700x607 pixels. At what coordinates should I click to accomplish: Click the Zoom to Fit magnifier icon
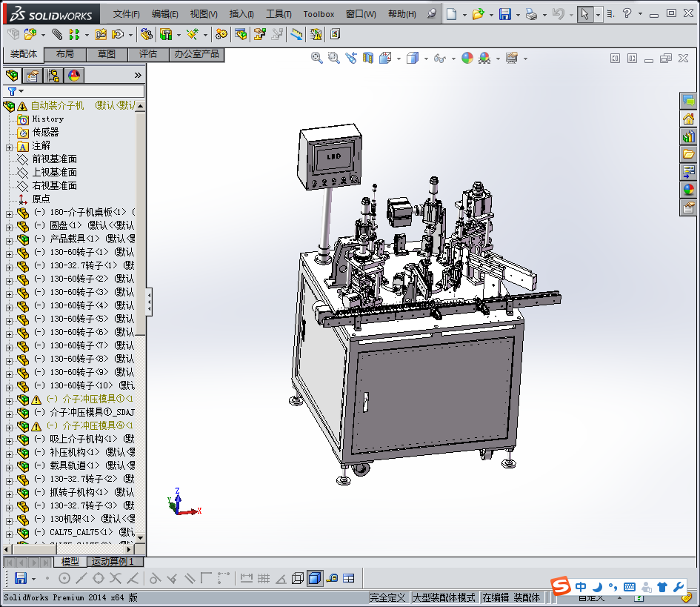(x=316, y=58)
